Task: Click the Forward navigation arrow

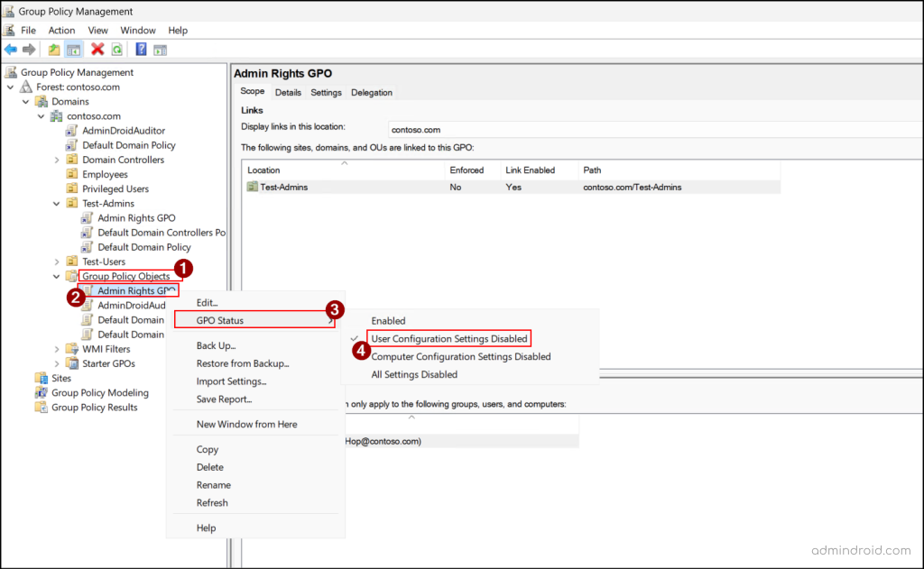Action: click(28, 50)
